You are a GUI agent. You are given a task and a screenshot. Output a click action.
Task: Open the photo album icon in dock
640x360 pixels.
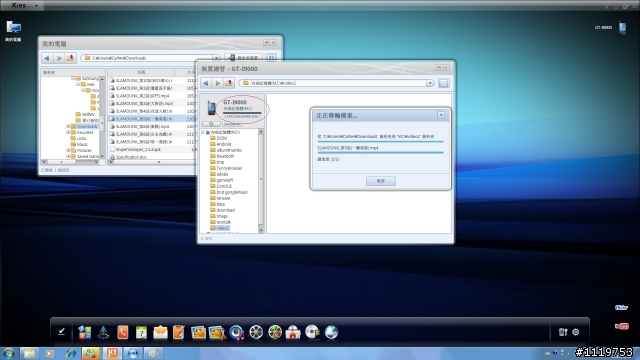[198, 332]
